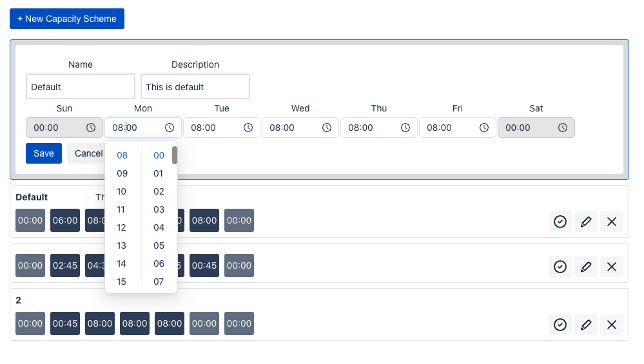Edit the Default scheme with pencil icon
The width and height of the screenshot is (644, 364).
click(x=586, y=222)
